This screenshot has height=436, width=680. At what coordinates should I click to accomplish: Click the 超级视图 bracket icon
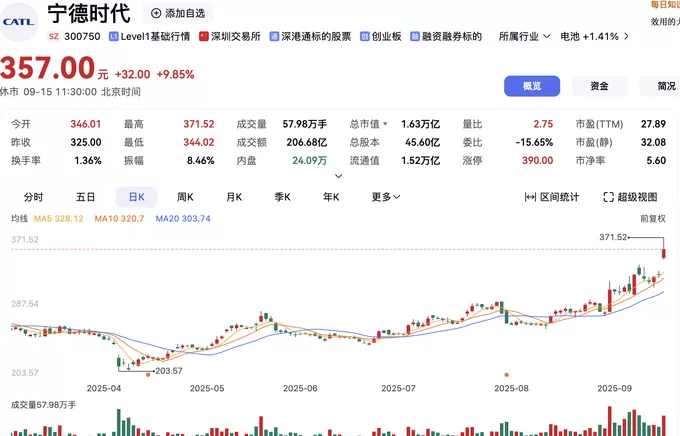point(608,197)
